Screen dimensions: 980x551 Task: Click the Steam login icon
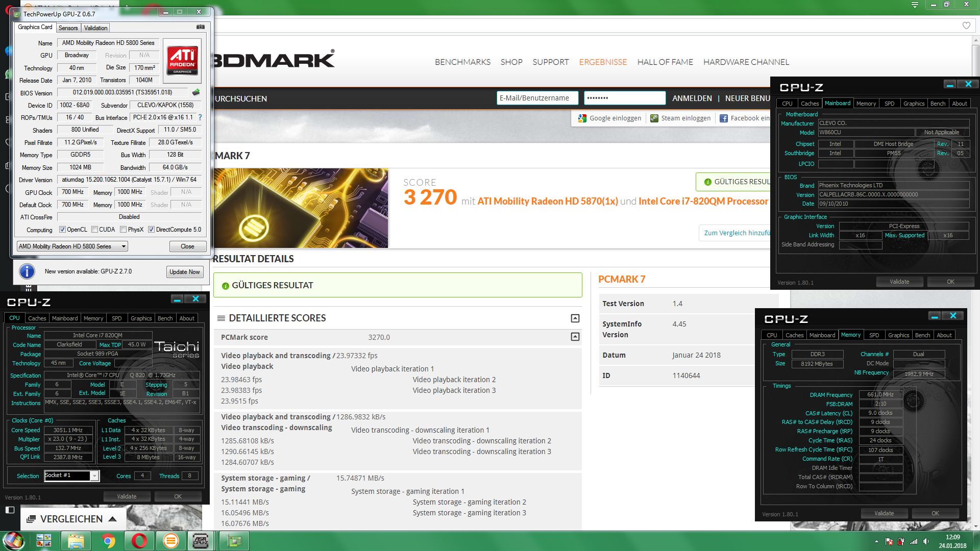tap(654, 118)
